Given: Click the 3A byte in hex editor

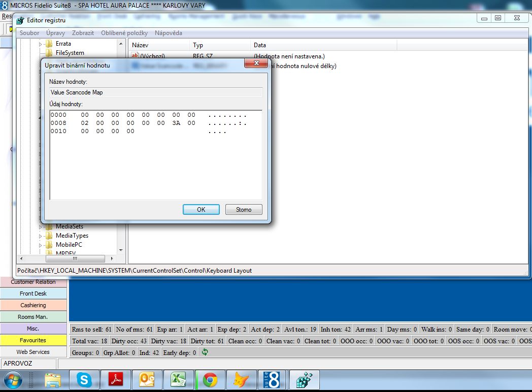Looking at the screenshot, I should click(176, 123).
